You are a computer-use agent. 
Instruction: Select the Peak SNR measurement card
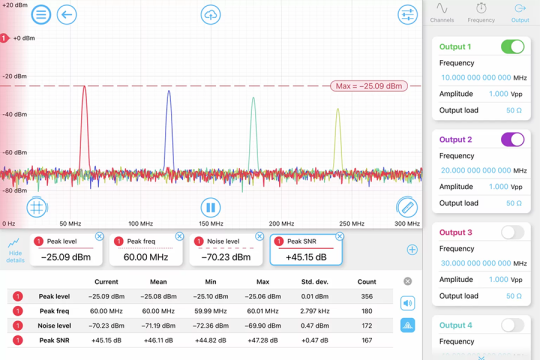click(306, 250)
